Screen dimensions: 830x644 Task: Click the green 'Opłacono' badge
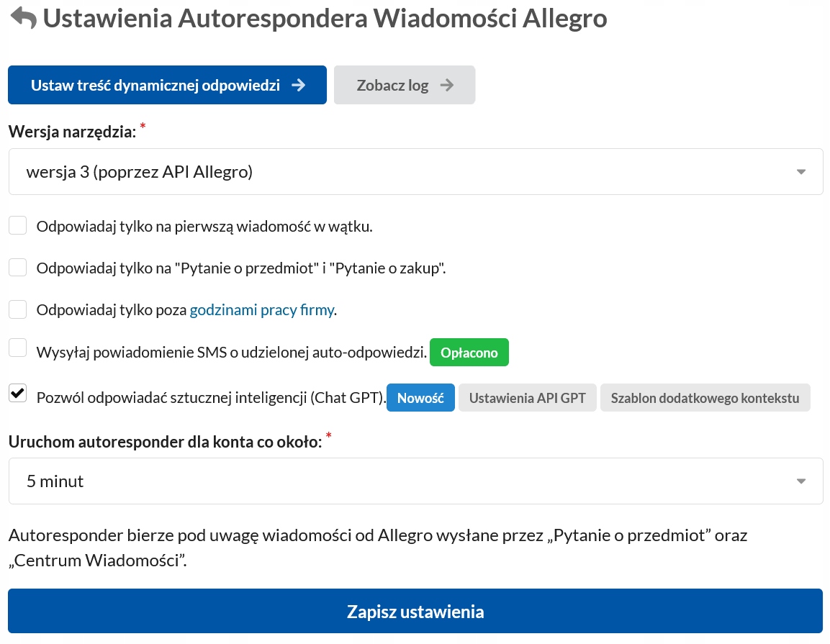(469, 353)
